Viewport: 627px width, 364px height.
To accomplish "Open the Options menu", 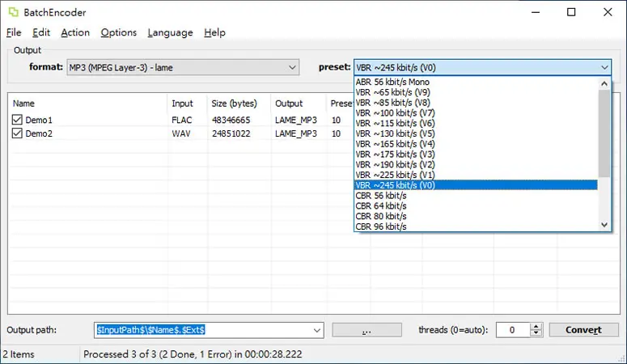I will click(x=118, y=32).
